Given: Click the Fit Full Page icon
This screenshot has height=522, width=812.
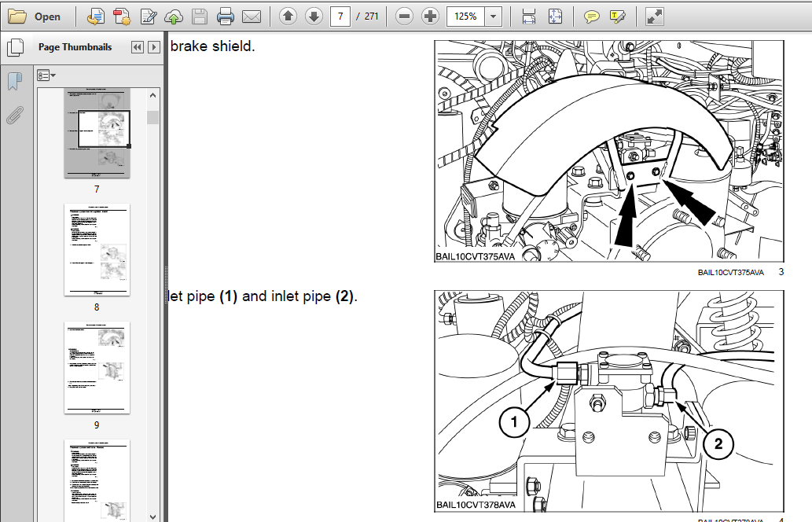Looking at the screenshot, I should tap(555, 17).
